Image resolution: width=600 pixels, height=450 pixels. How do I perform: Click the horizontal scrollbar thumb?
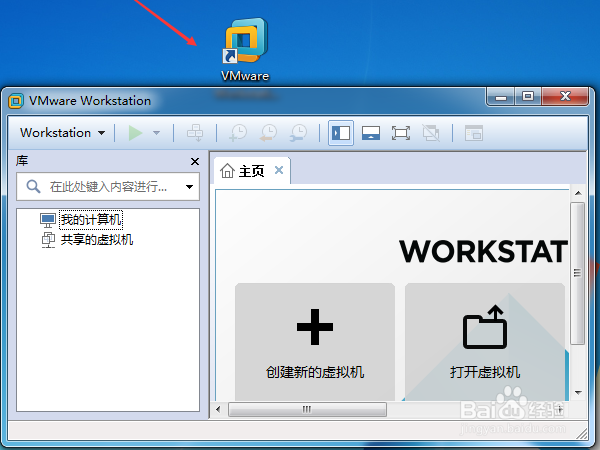307,409
